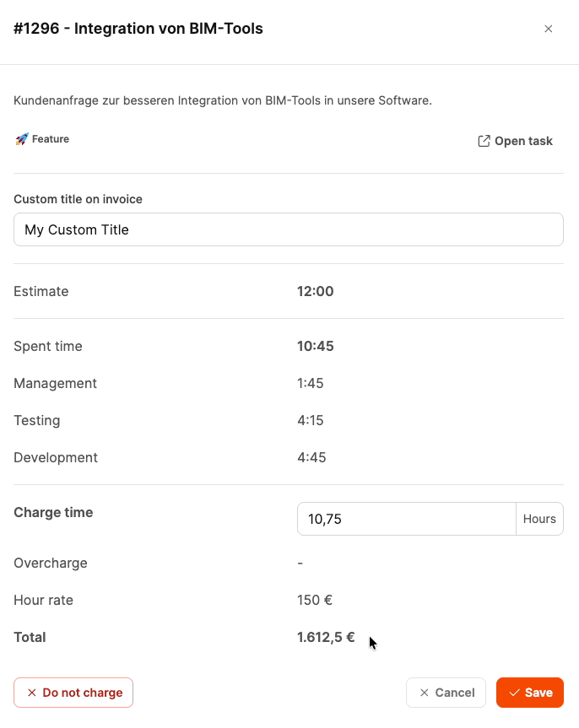This screenshot has width=579, height=728.
Task: Click the external link icon beside Open task
Action: pyautogui.click(x=484, y=141)
